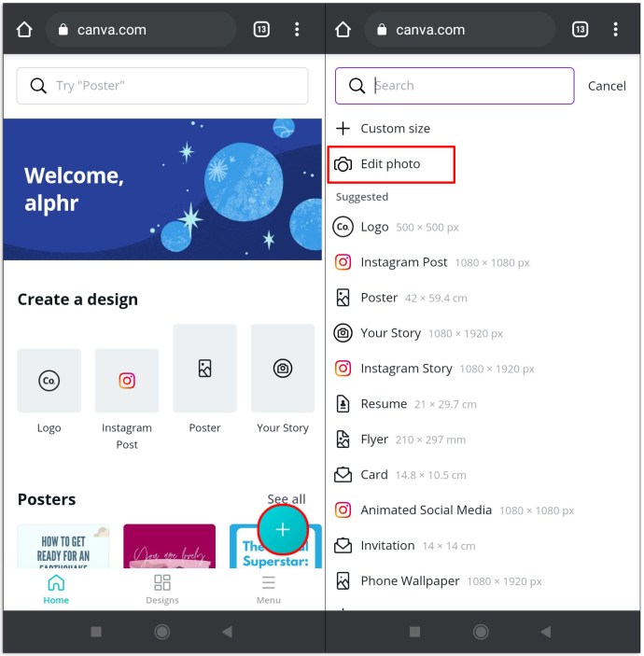Pick Poster 42 × 59.4 cm suggestion

click(401, 298)
